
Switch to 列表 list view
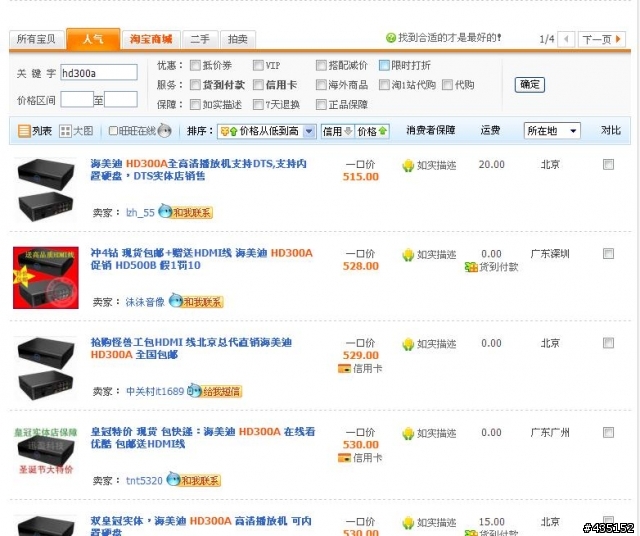tap(35, 131)
